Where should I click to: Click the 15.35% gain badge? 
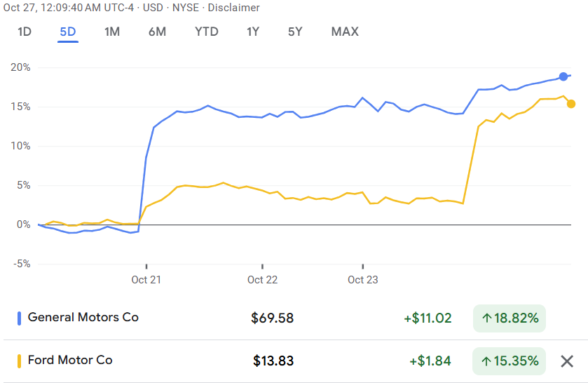click(510, 361)
